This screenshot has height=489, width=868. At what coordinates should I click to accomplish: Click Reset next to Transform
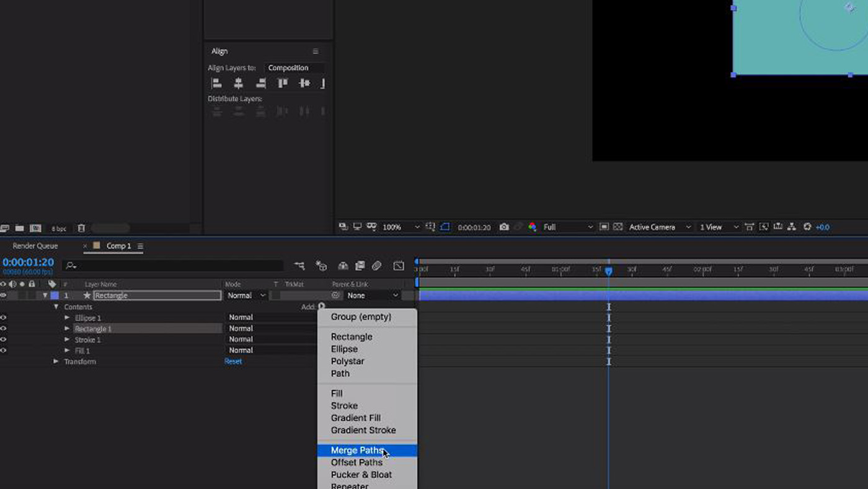pyautogui.click(x=233, y=361)
